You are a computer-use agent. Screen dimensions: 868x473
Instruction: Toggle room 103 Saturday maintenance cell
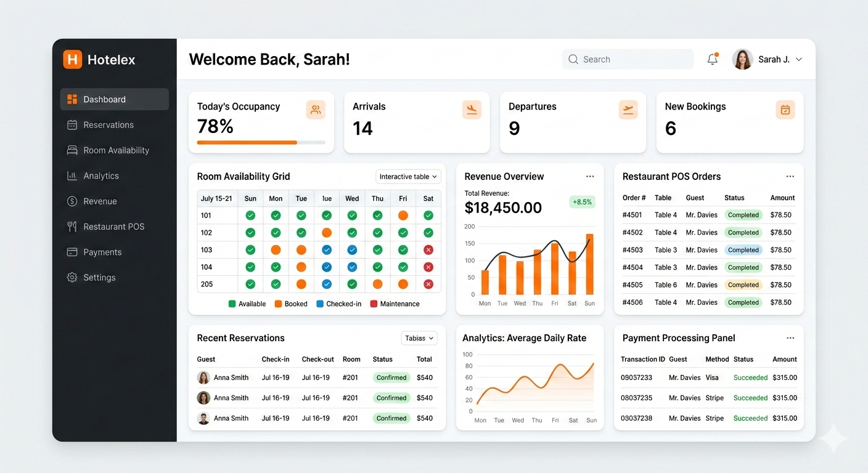pos(428,250)
